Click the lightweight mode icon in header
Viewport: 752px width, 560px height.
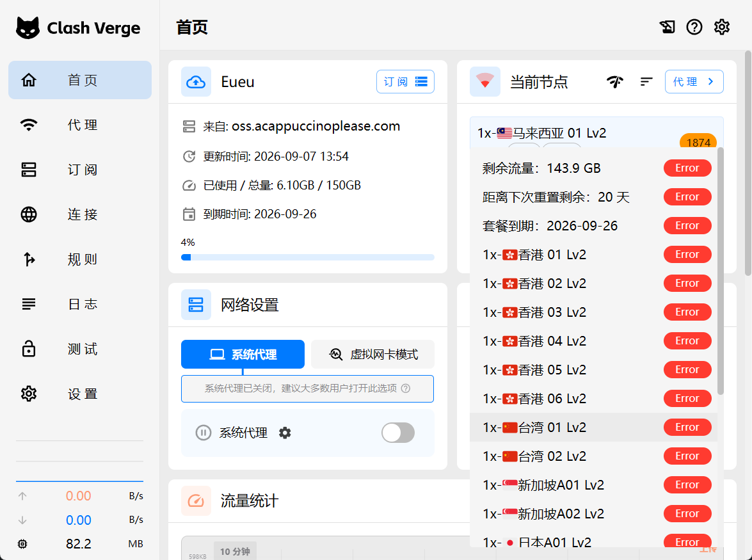pos(667,28)
